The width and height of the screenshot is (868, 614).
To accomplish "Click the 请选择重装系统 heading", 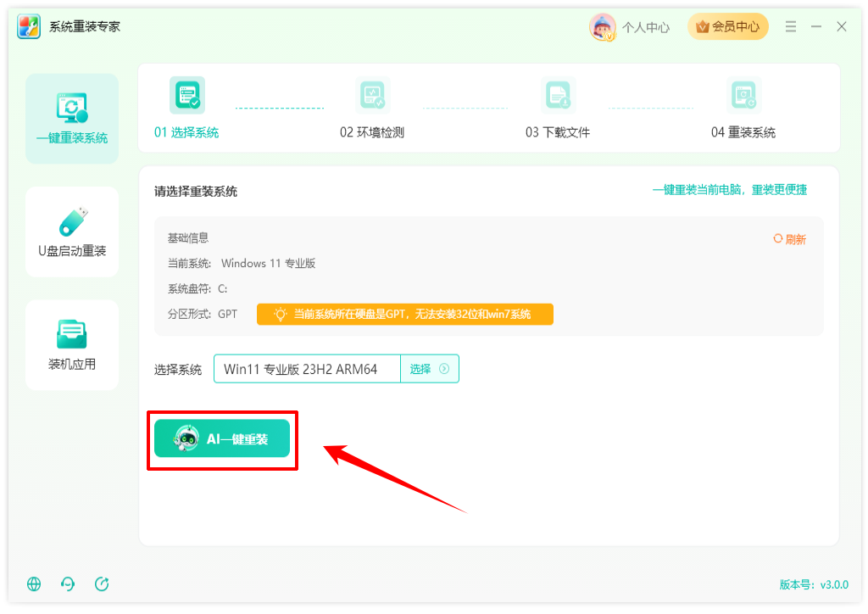I will point(196,192).
